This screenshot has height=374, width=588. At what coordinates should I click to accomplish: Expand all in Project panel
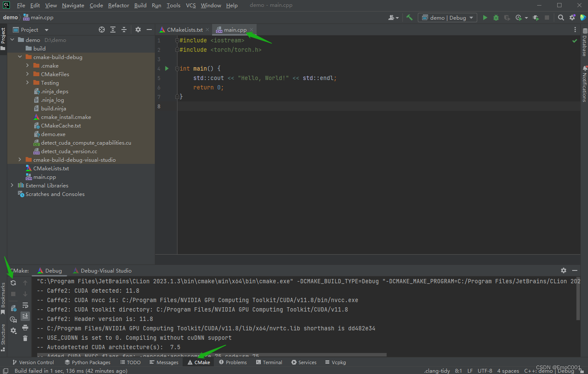point(113,30)
